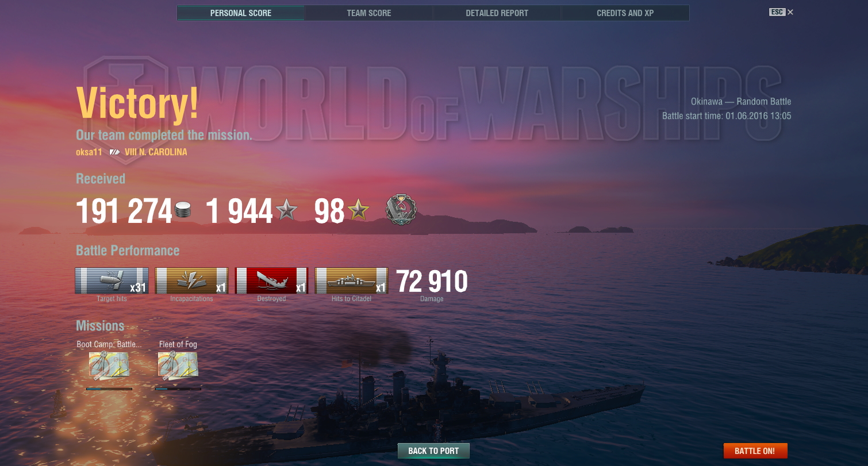Open the Credits and XP tab
868x466 pixels.
pyautogui.click(x=625, y=13)
